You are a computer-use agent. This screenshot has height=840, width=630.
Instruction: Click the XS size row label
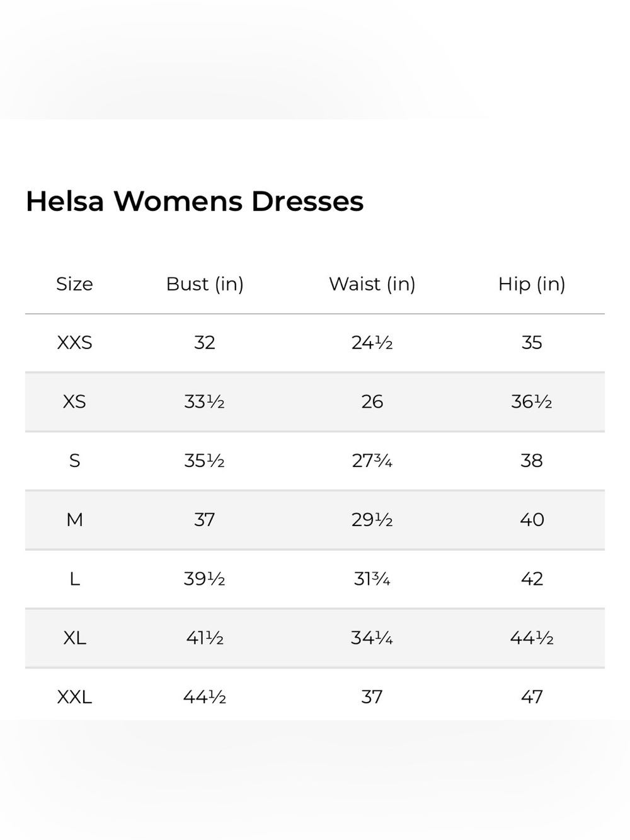tap(74, 402)
